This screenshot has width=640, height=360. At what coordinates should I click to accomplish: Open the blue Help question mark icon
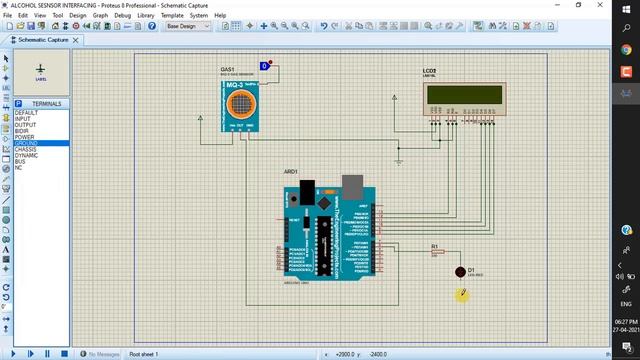[x=152, y=26]
